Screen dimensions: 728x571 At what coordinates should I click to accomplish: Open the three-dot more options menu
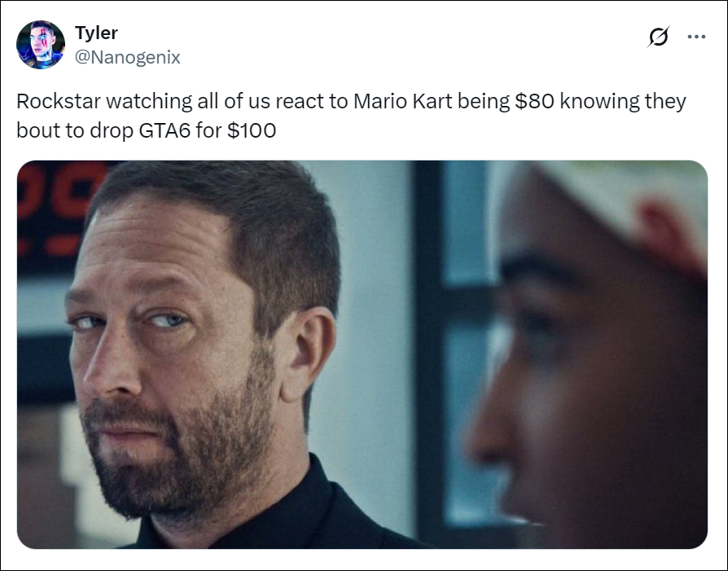(696, 36)
